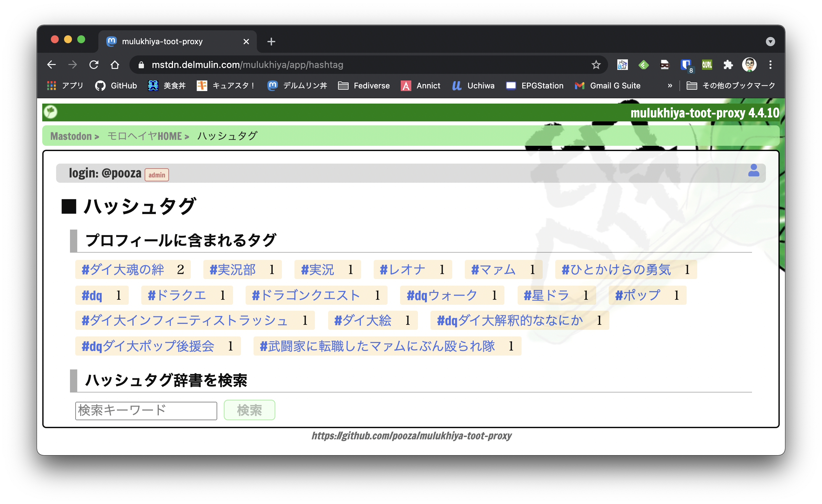Open the Chrome profile avatar
Image resolution: width=822 pixels, height=504 pixels.
pos(749,65)
